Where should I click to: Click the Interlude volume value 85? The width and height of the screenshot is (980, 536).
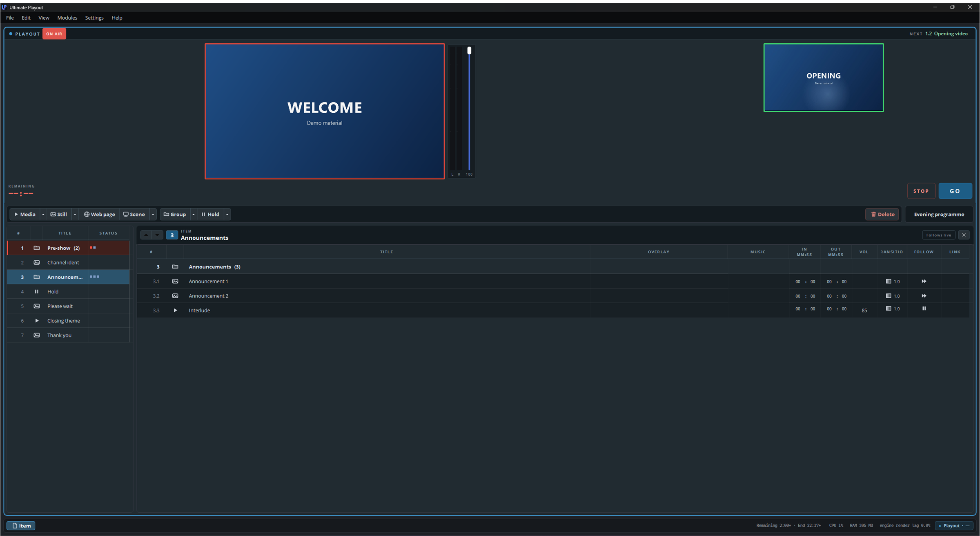point(864,310)
